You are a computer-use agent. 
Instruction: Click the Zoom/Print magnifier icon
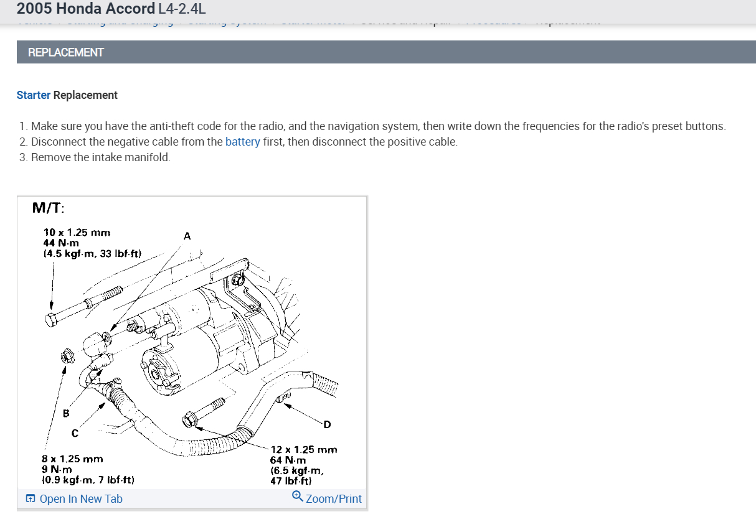coord(298,497)
